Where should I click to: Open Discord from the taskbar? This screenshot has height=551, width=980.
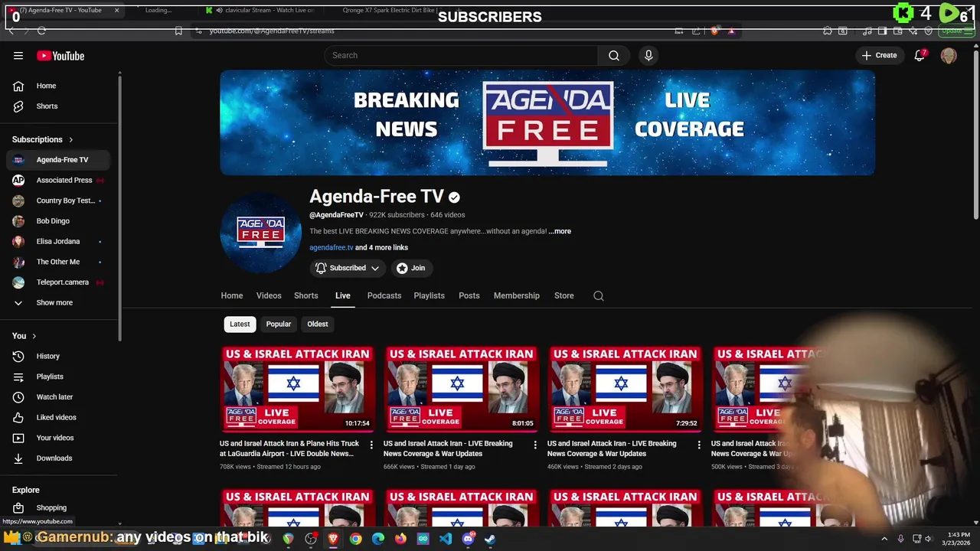468,539
